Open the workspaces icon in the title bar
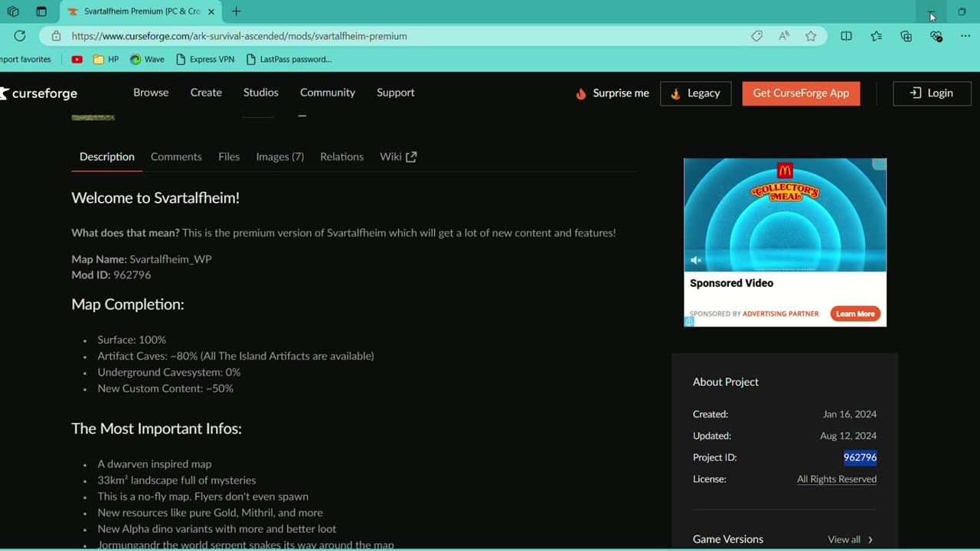Screen dimensions: 980x551 13,11
